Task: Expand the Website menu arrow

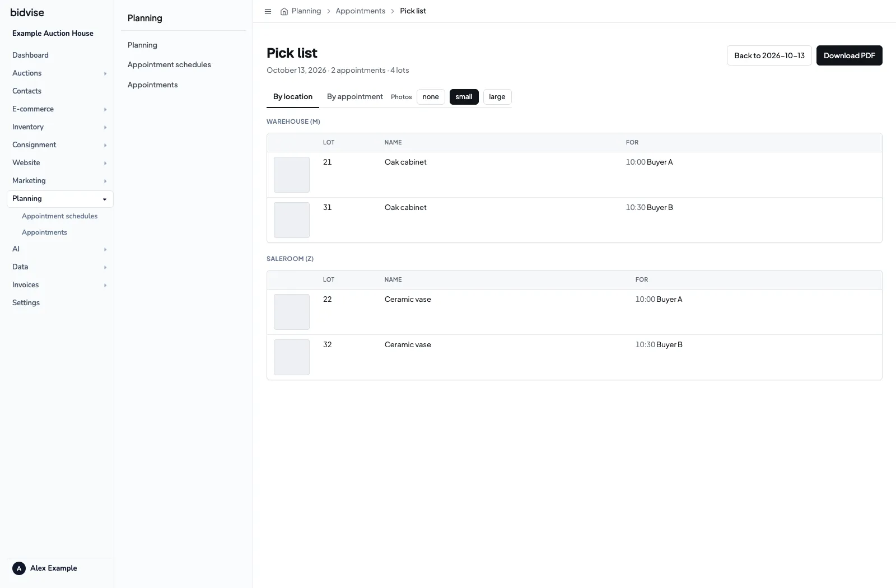Action: coord(105,163)
